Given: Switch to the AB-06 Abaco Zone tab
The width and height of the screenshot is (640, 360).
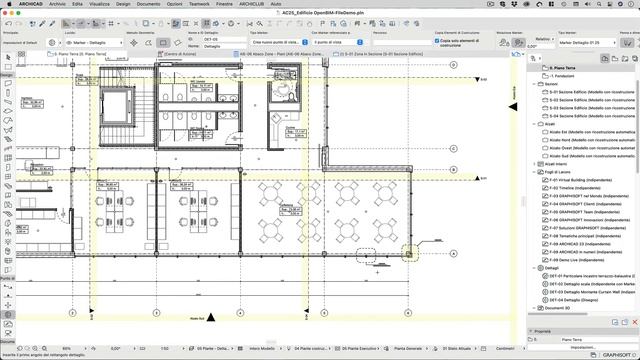Looking at the screenshot, I should coord(278,54).
